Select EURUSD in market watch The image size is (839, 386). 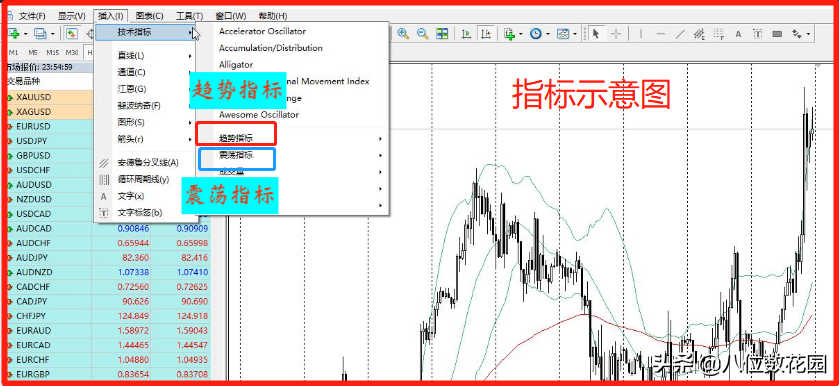33,126
